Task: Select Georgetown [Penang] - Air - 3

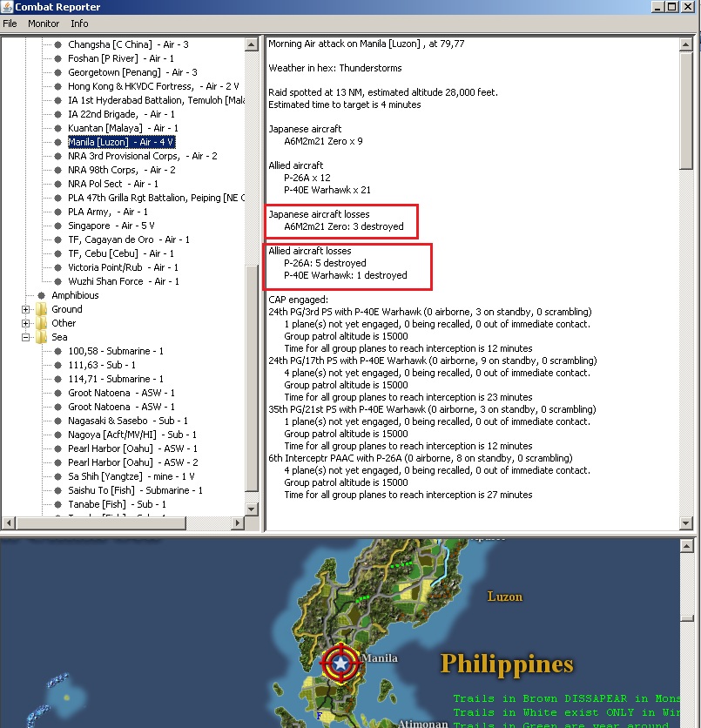Action: [132, 72]
